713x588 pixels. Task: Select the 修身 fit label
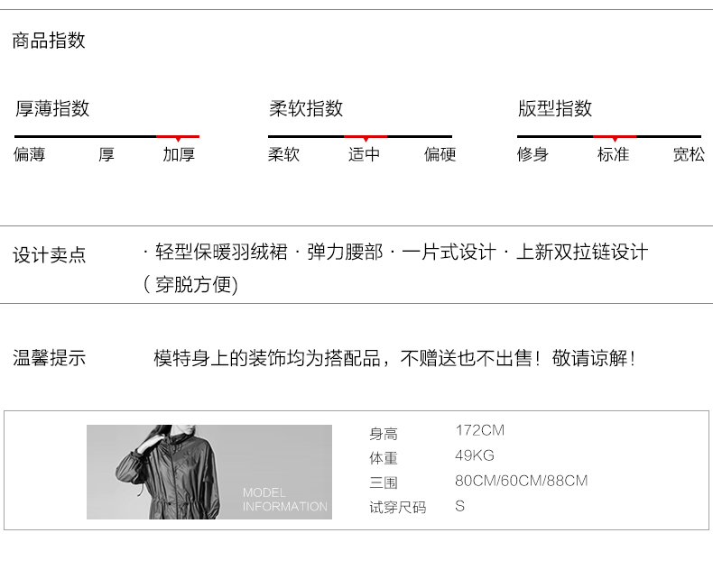point(532,154)
